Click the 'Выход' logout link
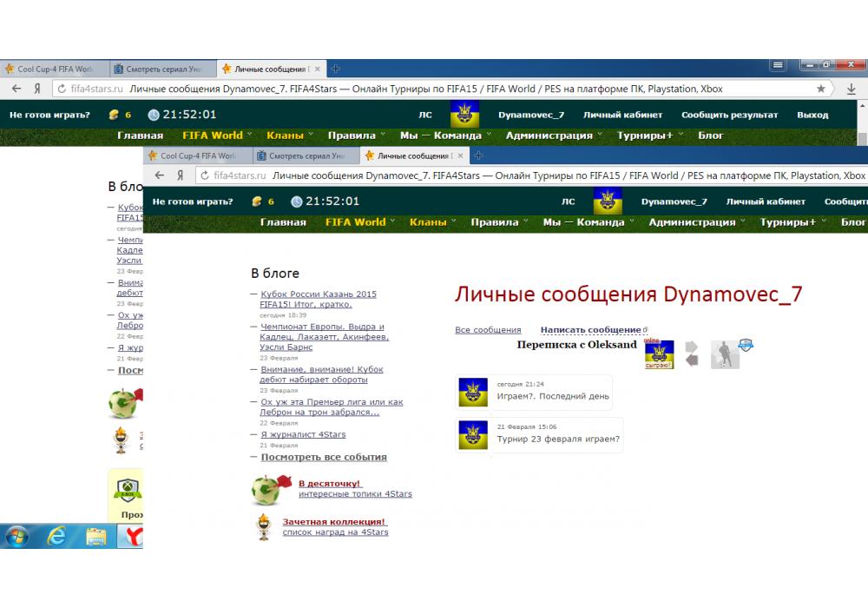868x608 pixels. tap(812, 115)
